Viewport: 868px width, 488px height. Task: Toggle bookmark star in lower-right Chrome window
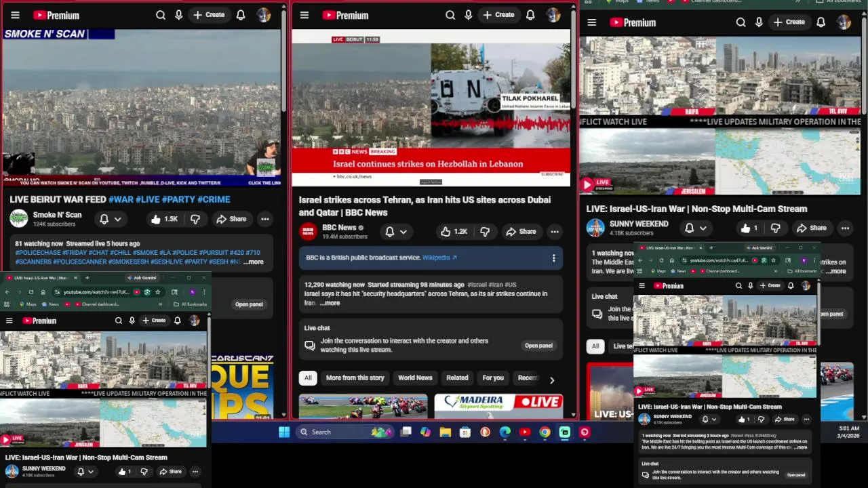click(x=772, y=260)
